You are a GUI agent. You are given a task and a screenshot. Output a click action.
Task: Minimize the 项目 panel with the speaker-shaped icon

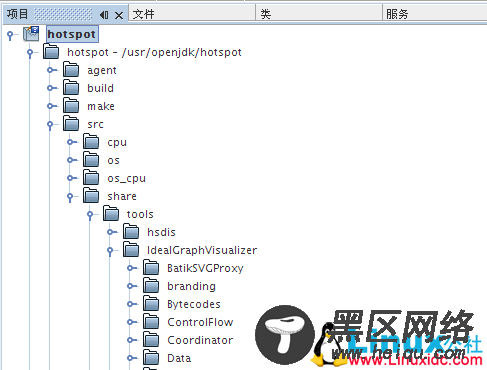[104, 15]
